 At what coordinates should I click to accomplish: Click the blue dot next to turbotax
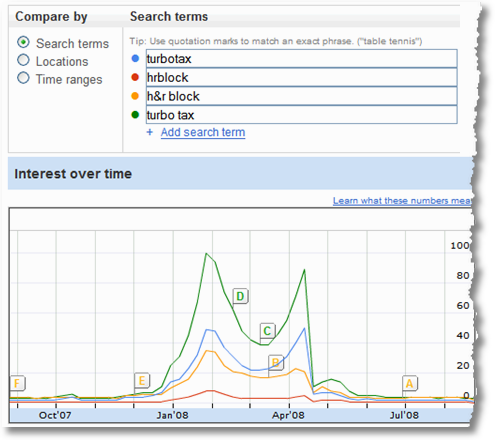[135, 59]
